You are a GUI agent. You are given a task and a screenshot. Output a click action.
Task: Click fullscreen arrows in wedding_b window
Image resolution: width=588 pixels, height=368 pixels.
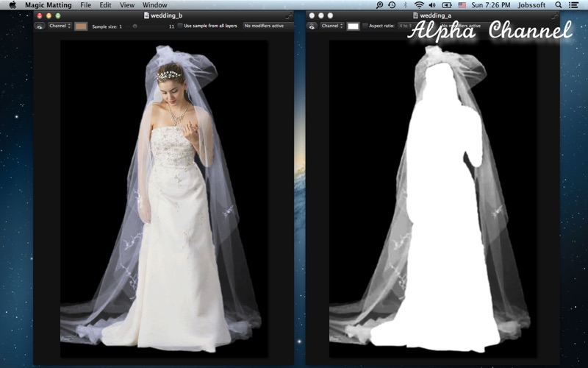click(288, 15)
